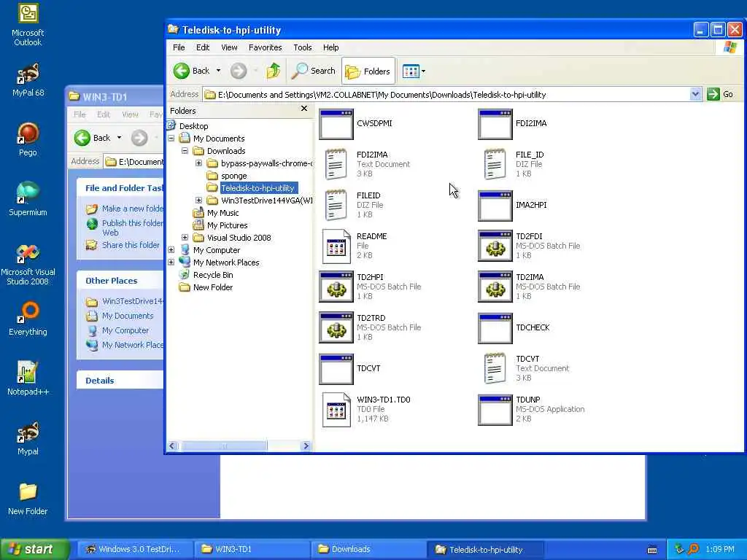Open the File menu in Teledisk window
The image size is (747, 560).
pyautogui.click(x=179, y=47)
